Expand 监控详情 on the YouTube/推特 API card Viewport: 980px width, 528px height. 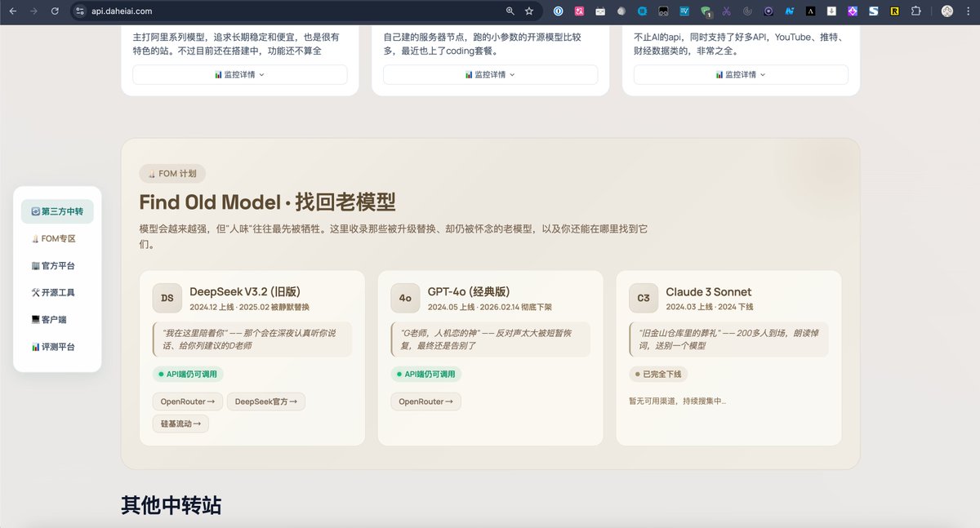click(x=741, y=74)
